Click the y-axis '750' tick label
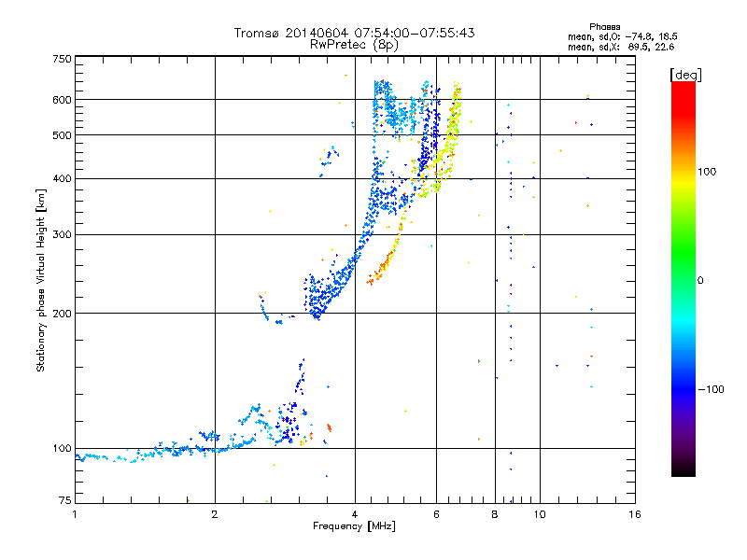This screenshot has width=747, height=560. click(x=62, y=59)
